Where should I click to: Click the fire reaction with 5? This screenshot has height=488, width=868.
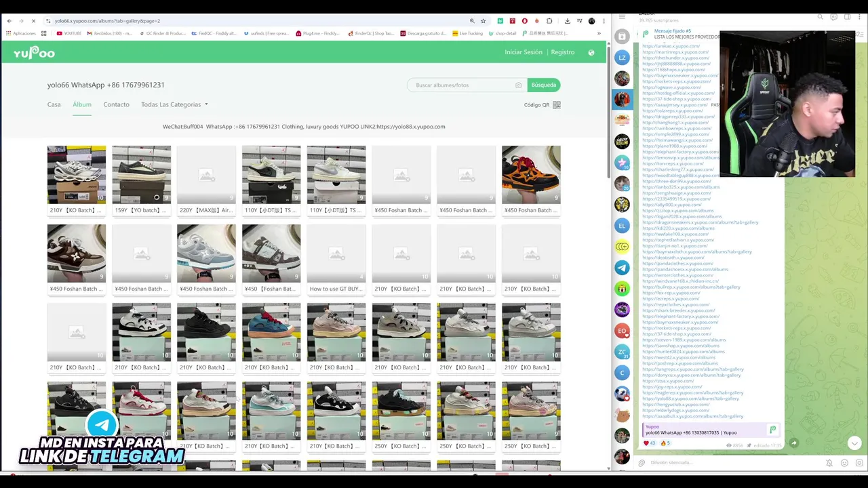pyautogui.click(x=665, y=443)
